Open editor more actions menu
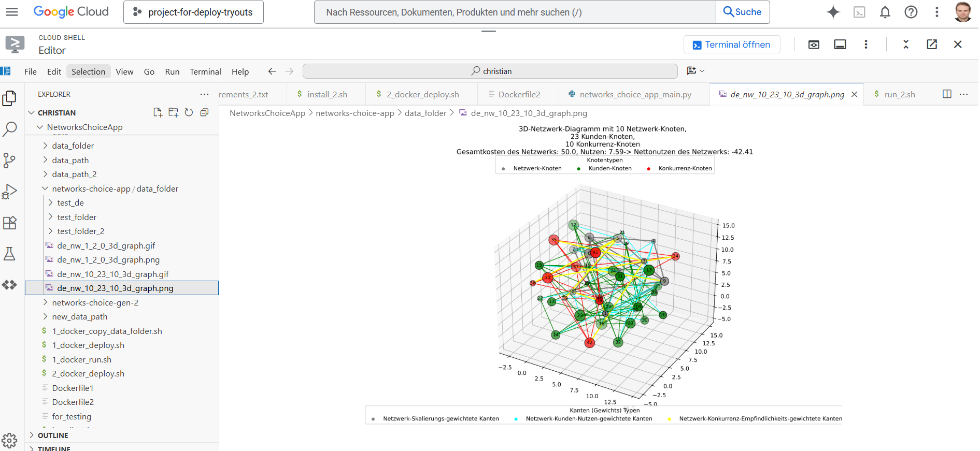The width and height of the screenshot is (980, 451). tap(963, 94)
